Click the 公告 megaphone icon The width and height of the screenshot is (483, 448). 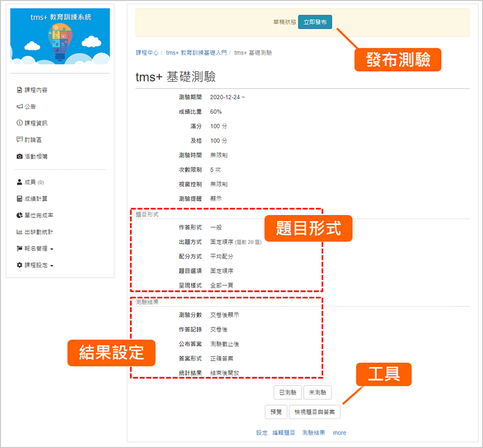click(19, 107)
